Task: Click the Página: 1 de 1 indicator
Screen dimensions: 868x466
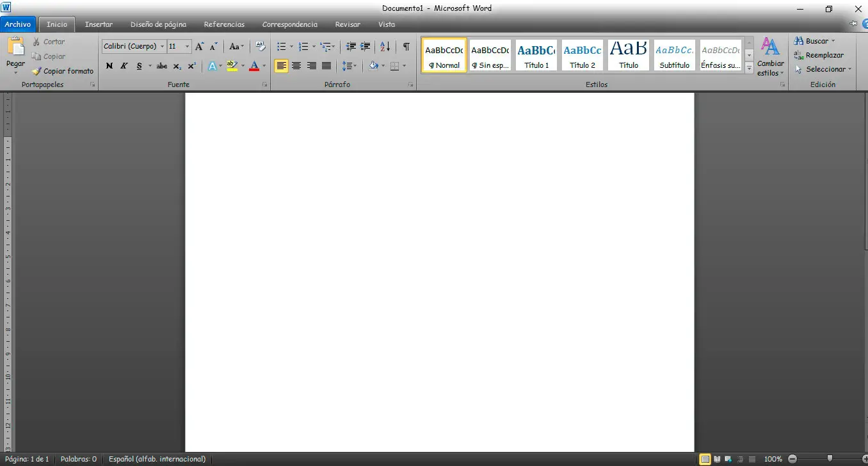Action: (27, 459)
